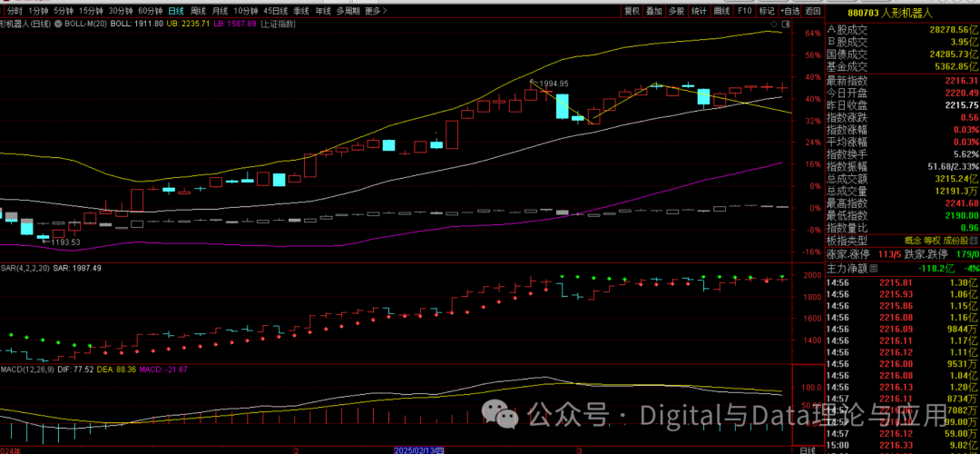980x454 pixels.
Task: Switch to the 年线 yearly chart
Action: (323, 11)
